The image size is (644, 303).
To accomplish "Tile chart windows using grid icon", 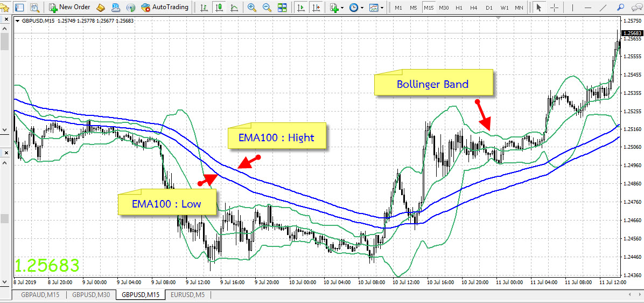I will click(282, 8).
